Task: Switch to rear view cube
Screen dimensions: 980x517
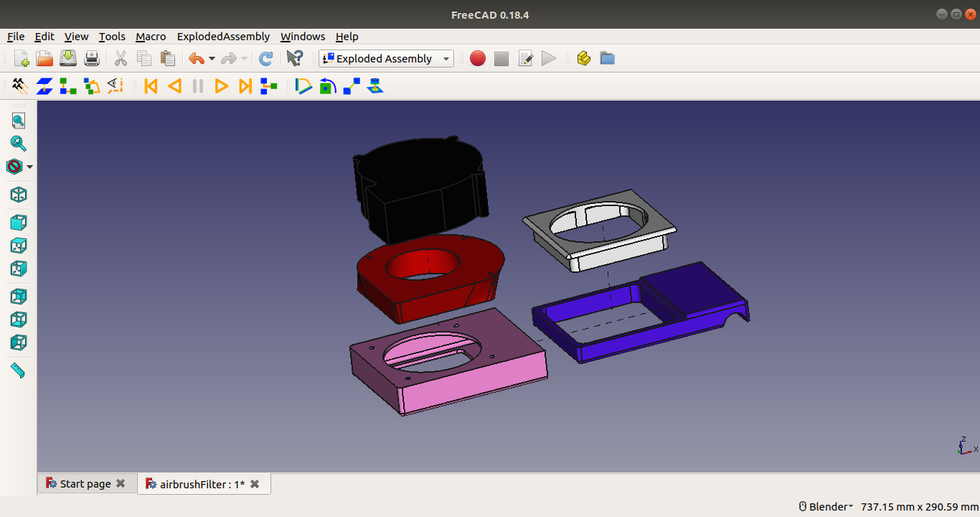Action: [x=19, y=296]
